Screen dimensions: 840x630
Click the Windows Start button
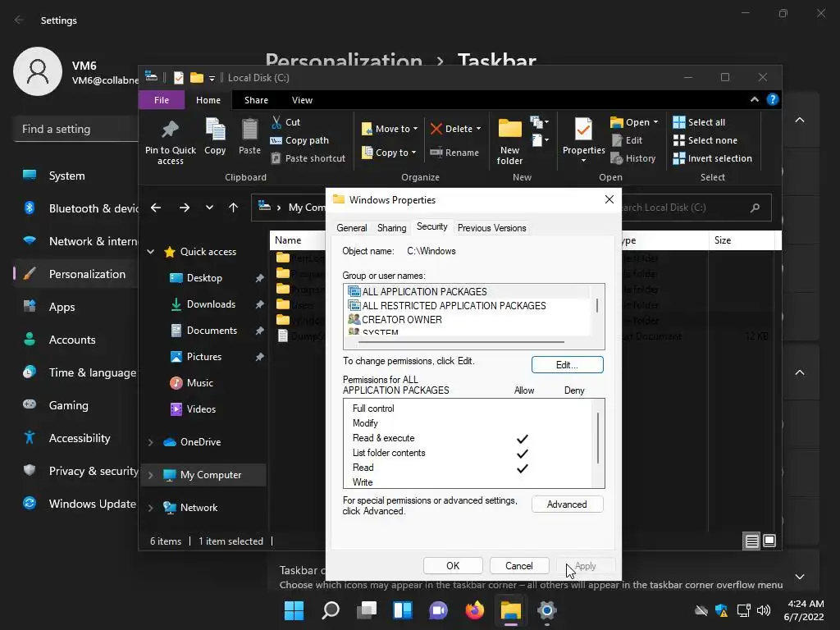[x=294, y=610]
